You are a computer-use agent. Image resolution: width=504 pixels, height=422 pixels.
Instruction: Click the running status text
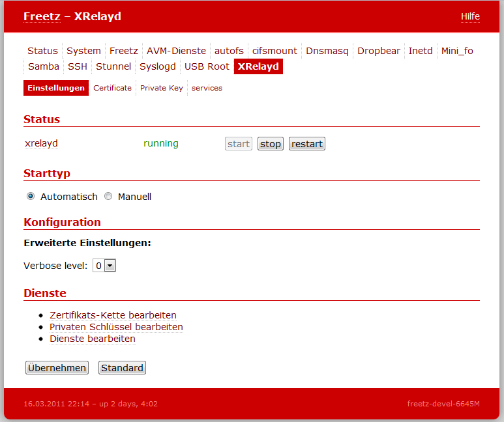tap(160, 143)
